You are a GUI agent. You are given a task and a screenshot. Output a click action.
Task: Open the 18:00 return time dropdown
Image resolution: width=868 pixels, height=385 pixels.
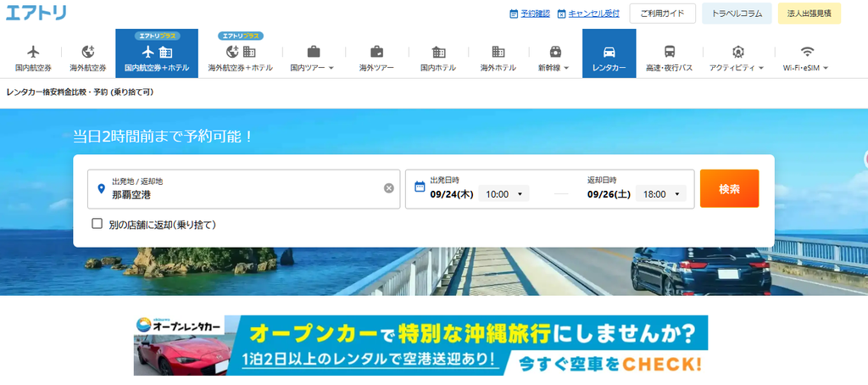(661, 194)
